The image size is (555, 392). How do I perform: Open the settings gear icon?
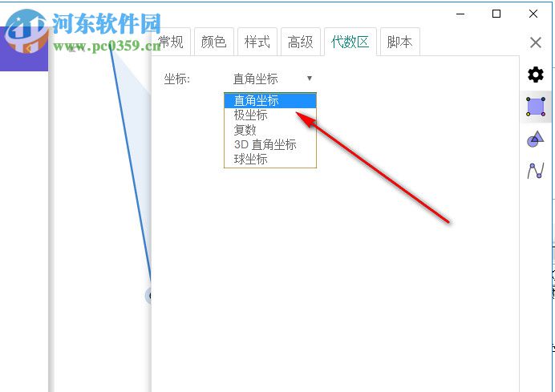(x=536, y=75)
